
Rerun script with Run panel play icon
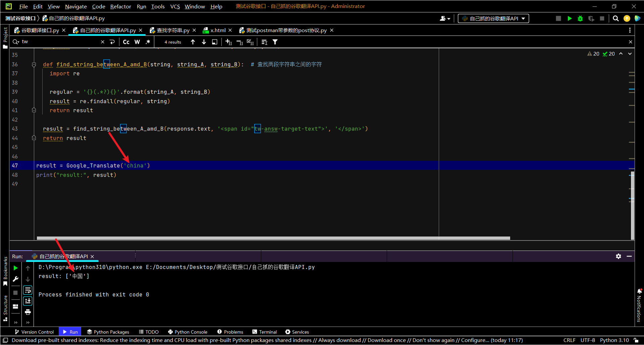pos(15,268)
